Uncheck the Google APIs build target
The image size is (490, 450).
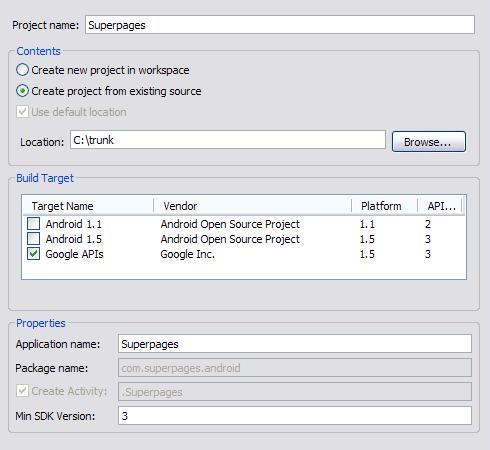pos(34,254)
